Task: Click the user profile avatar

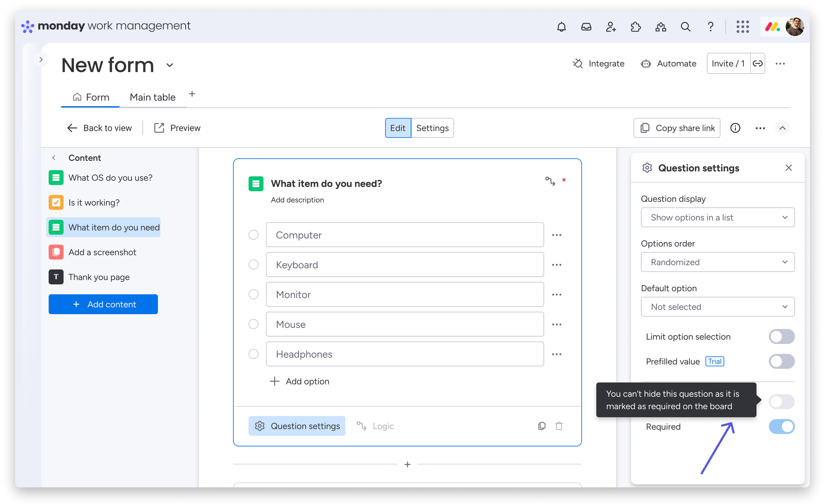Action: (x=794, y=26)
